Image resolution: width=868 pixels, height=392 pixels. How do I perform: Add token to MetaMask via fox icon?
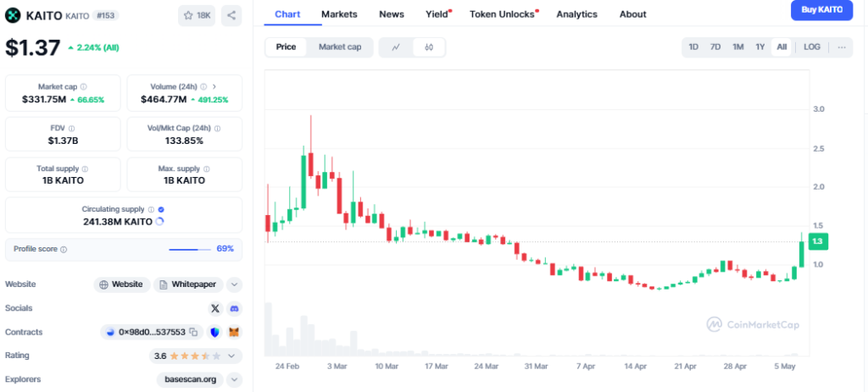click(235, 332)
